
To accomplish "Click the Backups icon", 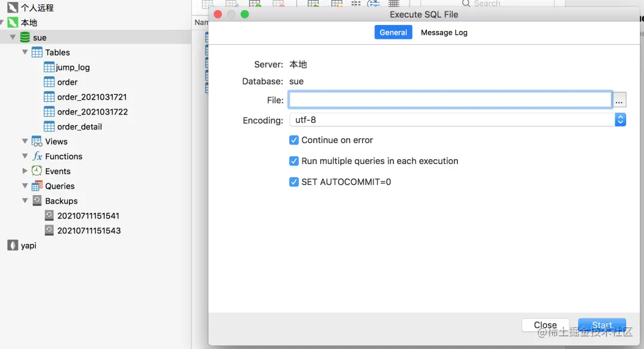I will pos(37,200).
